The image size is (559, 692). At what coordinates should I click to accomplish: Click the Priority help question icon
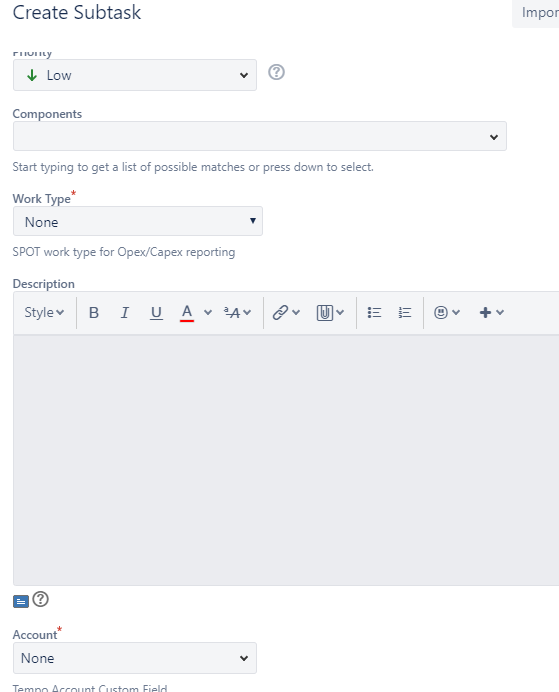[x=277, y=72]
